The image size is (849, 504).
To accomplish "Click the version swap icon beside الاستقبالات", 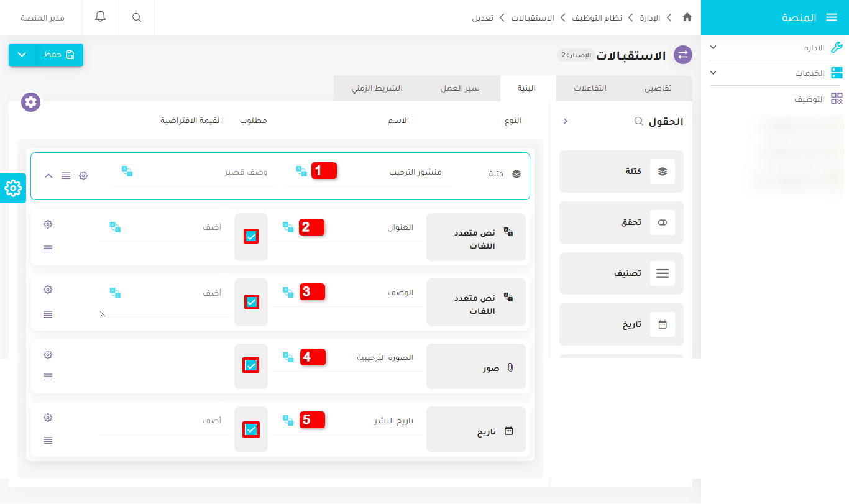I will click(x=683, y=55).
